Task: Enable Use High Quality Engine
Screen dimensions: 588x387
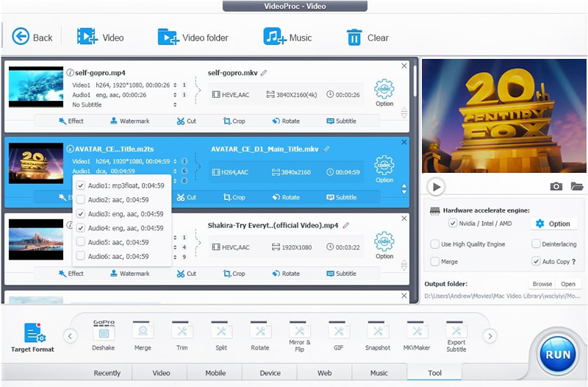Action: [434, 244]
